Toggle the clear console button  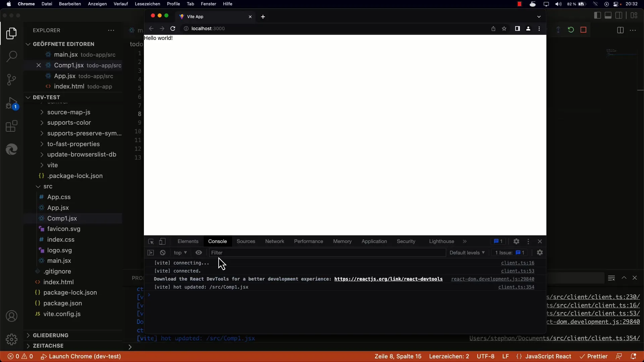click(x=162, y=252)
